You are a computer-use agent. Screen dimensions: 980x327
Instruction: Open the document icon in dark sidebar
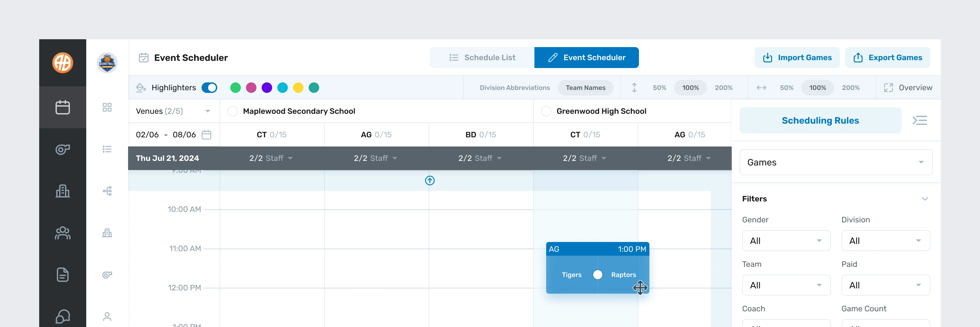click(62, 274)
